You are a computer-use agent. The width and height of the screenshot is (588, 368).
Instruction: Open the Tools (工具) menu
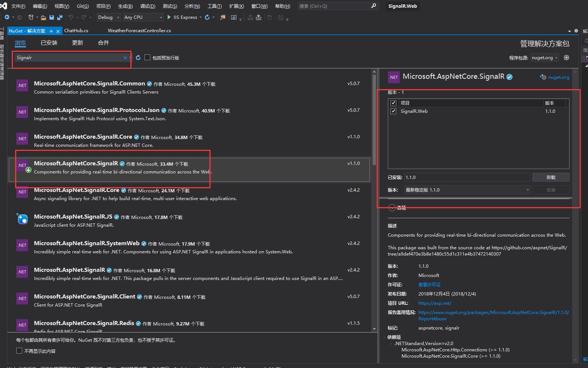pyautogui.click(x=215, y=6)
